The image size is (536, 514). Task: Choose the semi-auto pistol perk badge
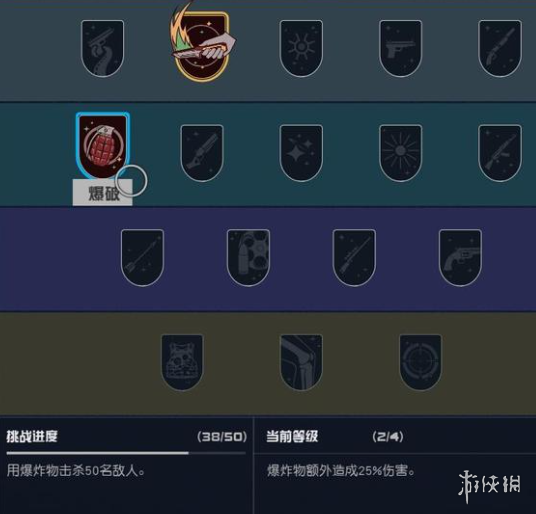(401, 48)
